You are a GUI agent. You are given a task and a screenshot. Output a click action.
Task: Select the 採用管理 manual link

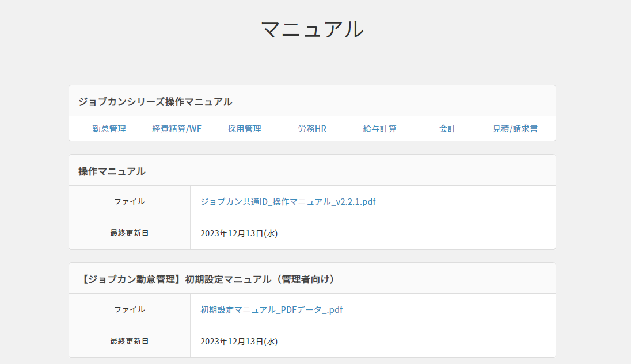pyautogui.click(x=244, y=129)
